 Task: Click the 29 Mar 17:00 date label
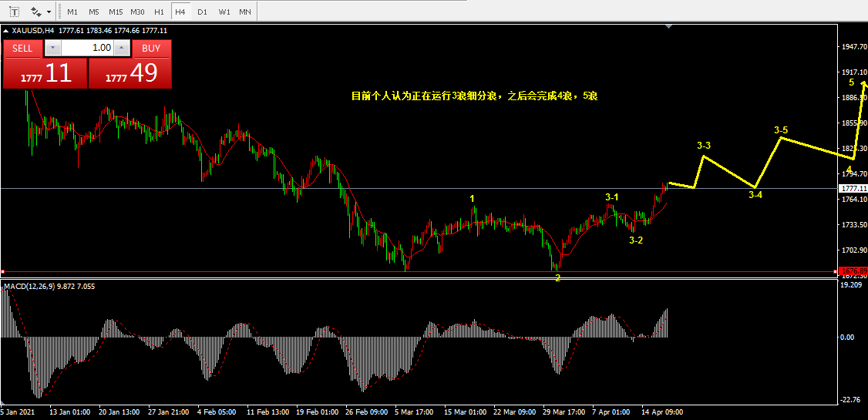(563, 412)
